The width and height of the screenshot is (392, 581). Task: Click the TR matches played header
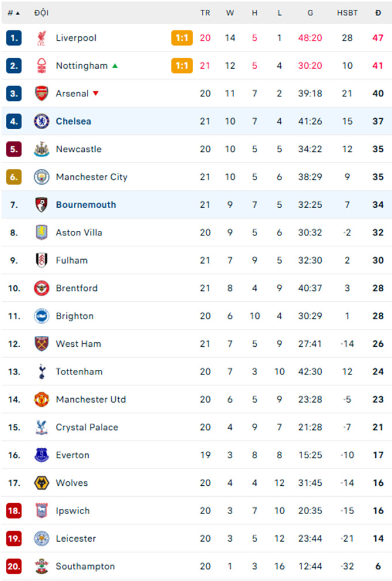205,13
